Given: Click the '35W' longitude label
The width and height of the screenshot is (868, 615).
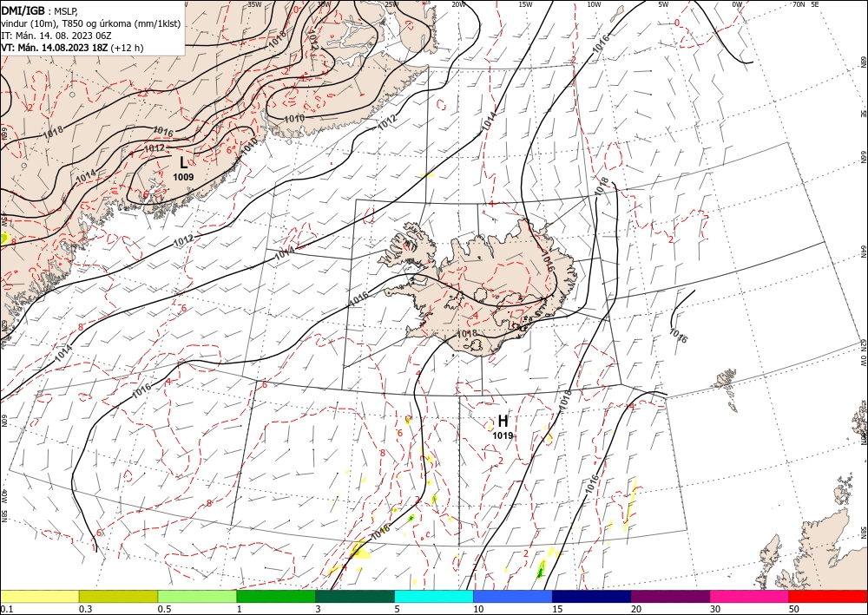Looking at the screenshot, I should (x=254, y=4).
